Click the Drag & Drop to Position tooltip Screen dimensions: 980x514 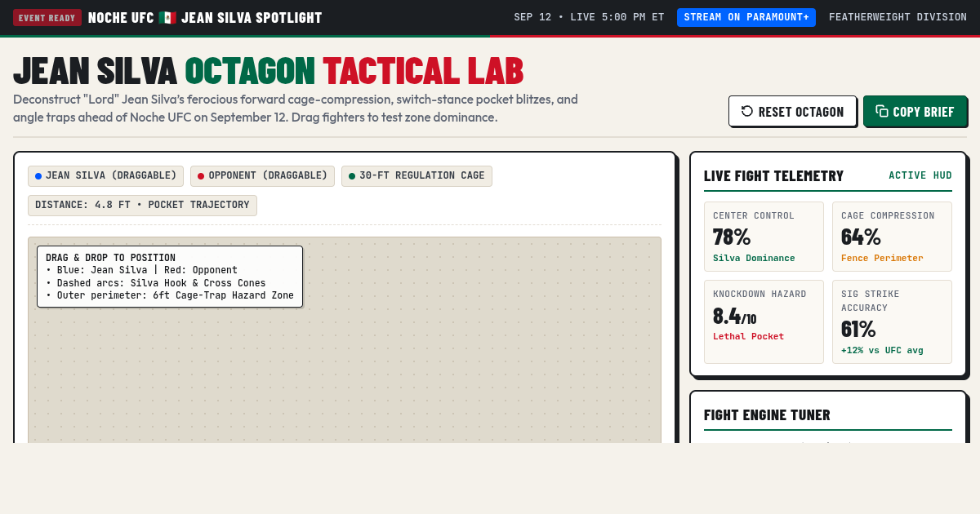coord(170,277)
